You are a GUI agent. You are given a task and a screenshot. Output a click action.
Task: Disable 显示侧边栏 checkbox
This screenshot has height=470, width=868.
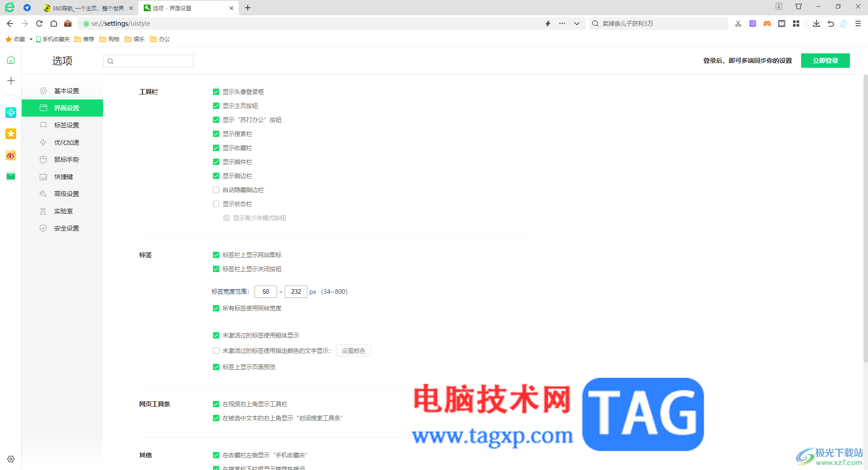pos(216,176)
